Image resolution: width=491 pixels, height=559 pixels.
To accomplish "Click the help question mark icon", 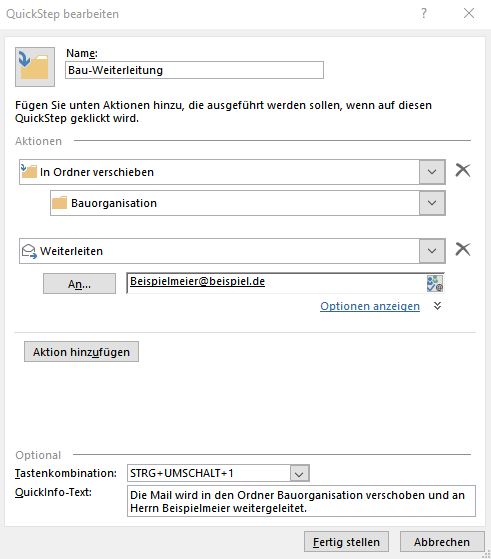I will pos(424,14).
